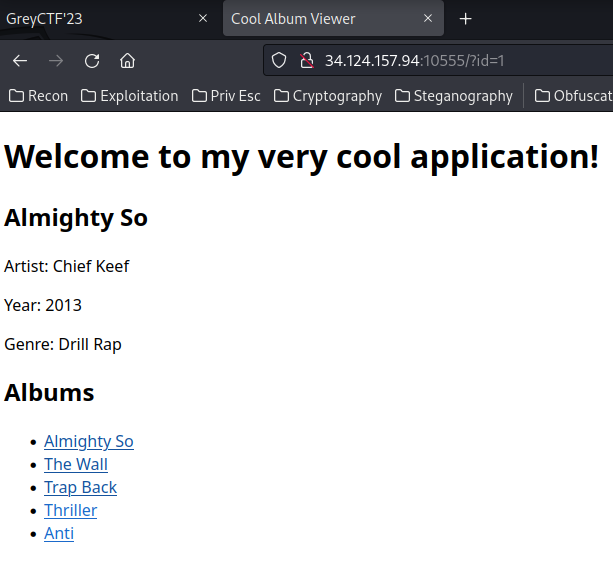The height and width of the screenshot is (565, 613).
Task: Open tracking protection shield icon
Action: tap(279, 61)
